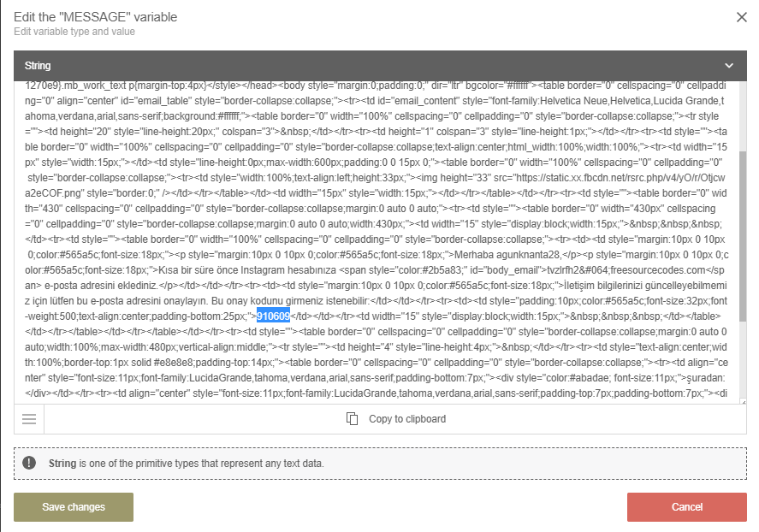Close the Edit variable dialog
The image size is (759, 532).
click(x=741, y=18)
